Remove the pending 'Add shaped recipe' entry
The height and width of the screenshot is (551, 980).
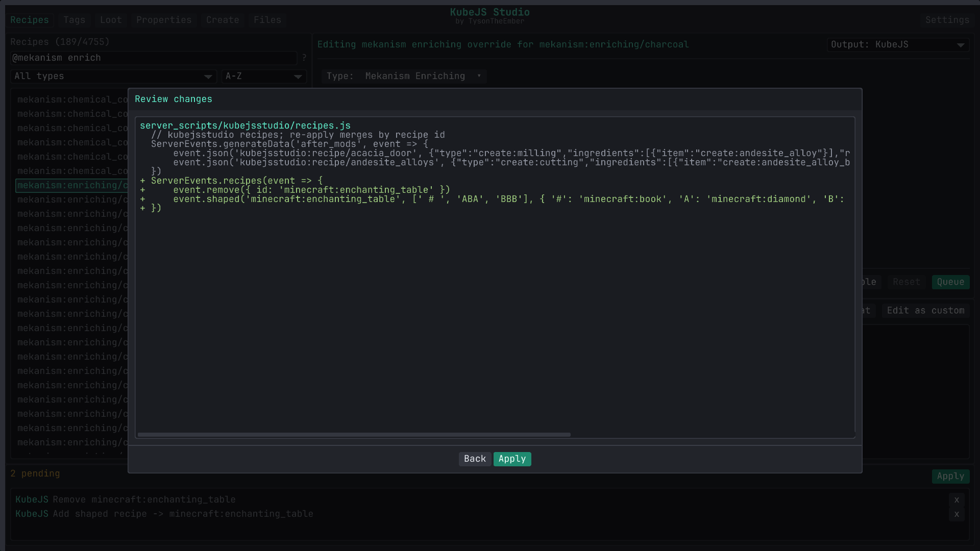click(x=957, y=514)
